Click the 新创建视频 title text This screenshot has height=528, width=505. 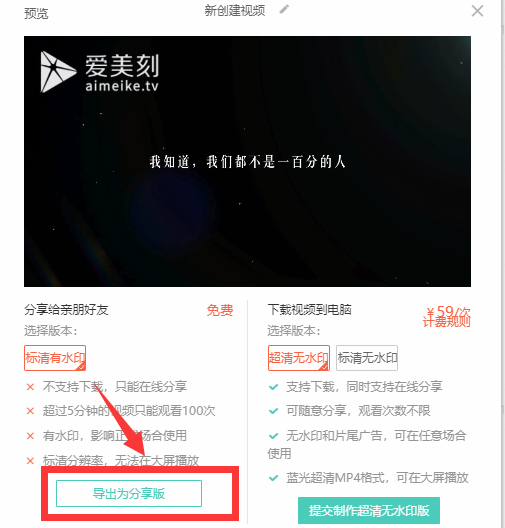[235, 10]
